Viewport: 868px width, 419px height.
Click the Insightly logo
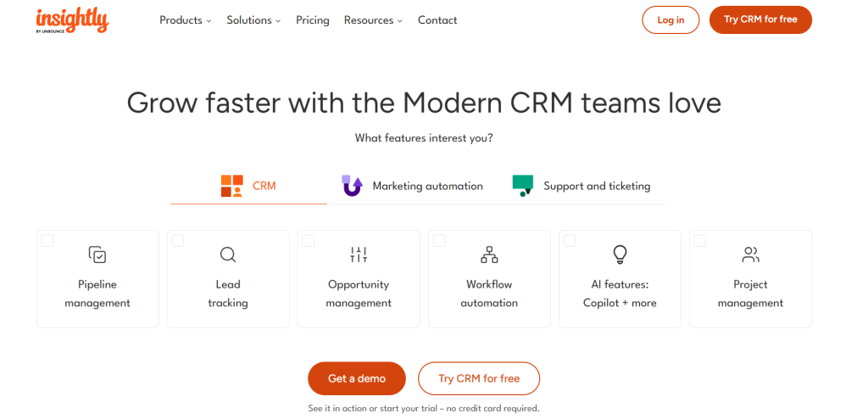72,20
